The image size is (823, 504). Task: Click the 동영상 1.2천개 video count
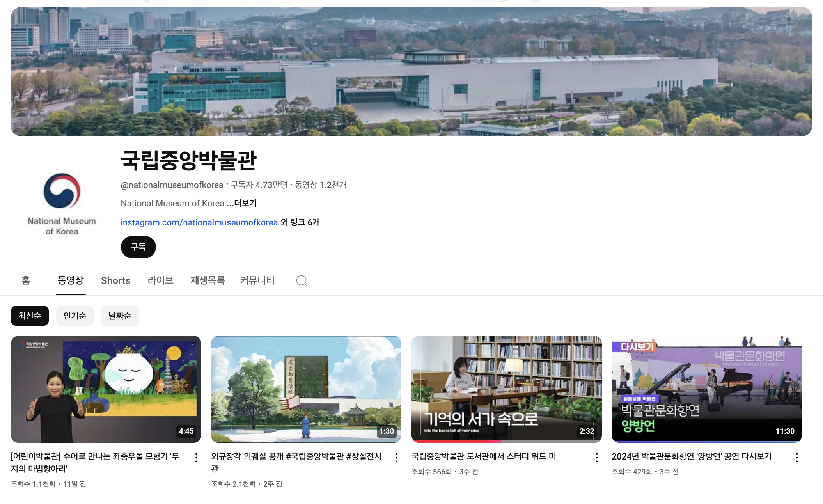tap(321, 185)
